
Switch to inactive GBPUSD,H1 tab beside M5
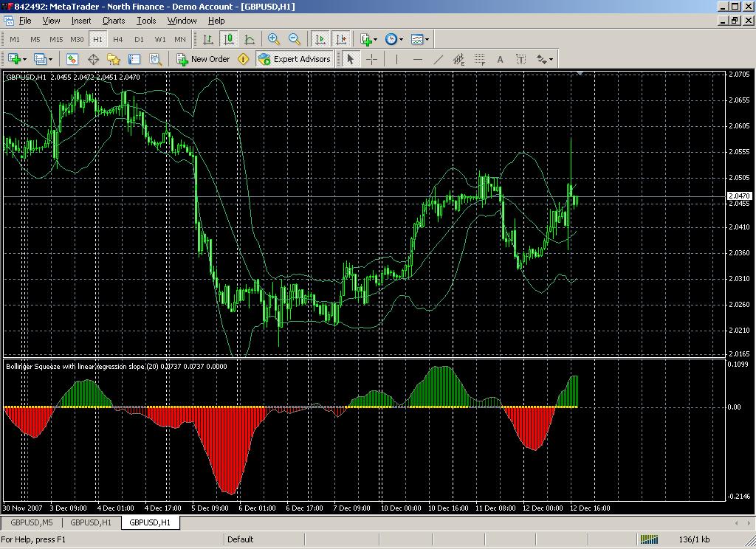[91, 522]
